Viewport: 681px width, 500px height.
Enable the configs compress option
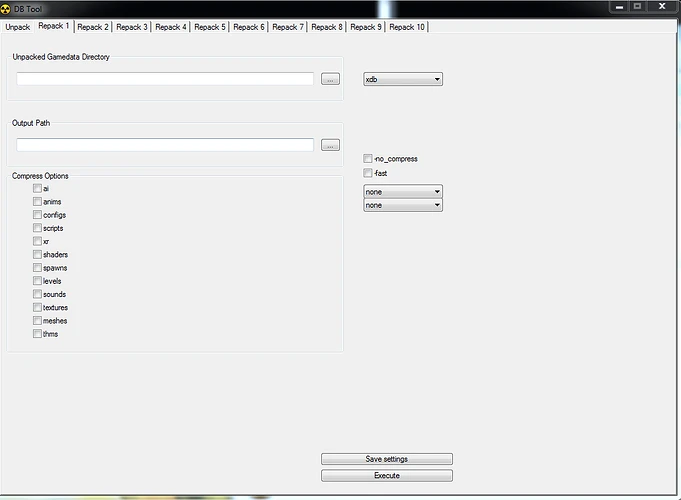click(38, 215)
